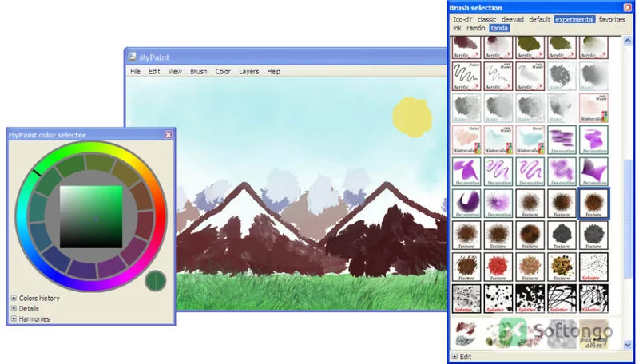Image resolution: width=639 pixels, height=364 pixels.
Task: Click the highlighted brown Texture brush
Action: click(x=593, y=204)
